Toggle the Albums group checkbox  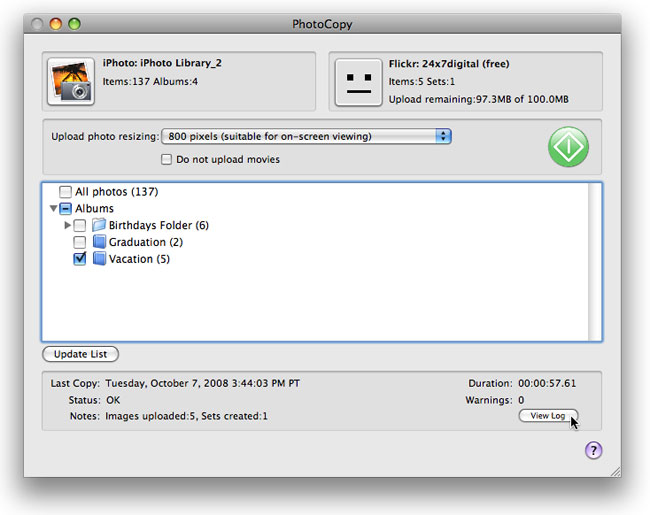66,208
